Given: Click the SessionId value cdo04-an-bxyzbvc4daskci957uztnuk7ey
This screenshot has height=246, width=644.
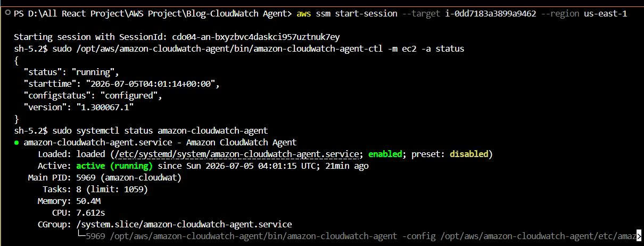Looking at the screenshot, I should pyautogui.click(x=256, y=37).
